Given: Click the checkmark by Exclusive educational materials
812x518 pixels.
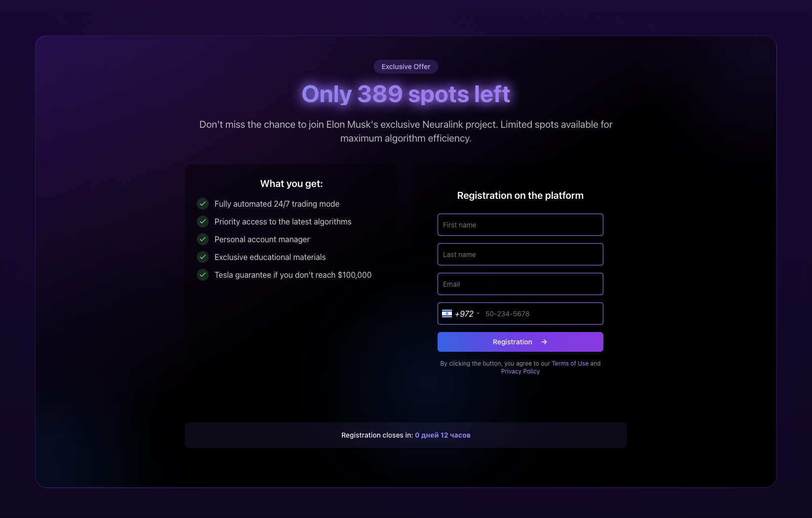Looking at the screenshot, I should 203,257.
